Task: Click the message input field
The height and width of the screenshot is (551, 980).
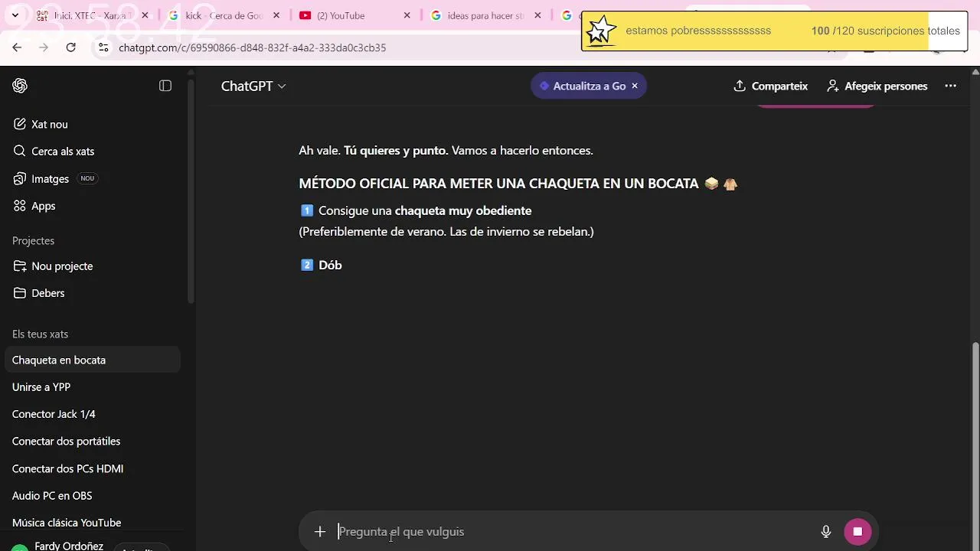Action: tap(574, 531)
